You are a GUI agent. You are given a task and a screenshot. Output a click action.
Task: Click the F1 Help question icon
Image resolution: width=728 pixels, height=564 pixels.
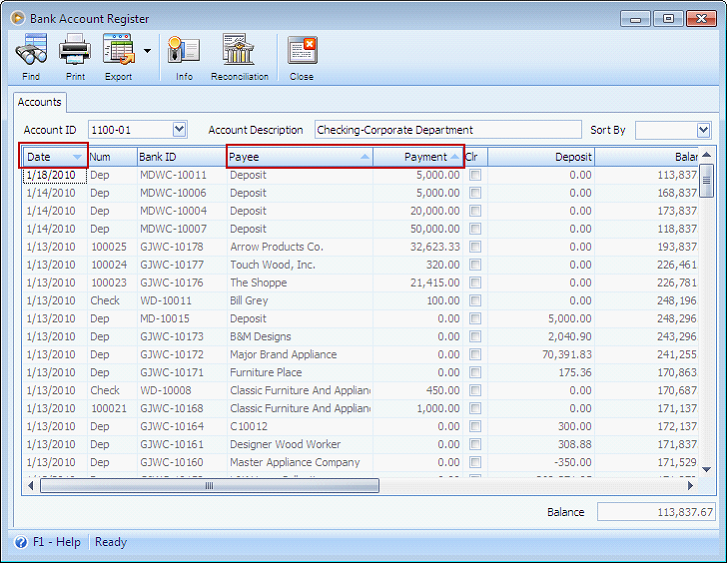pos(21,542)
